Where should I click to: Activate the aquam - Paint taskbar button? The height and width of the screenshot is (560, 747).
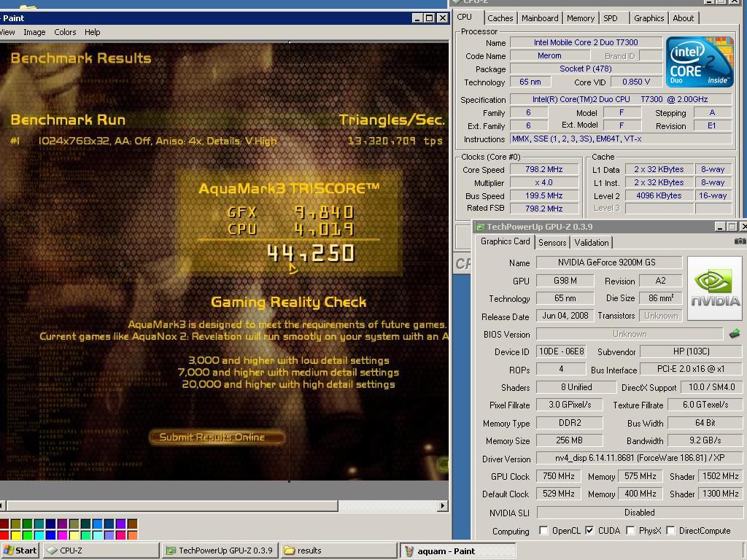point(457,551)
